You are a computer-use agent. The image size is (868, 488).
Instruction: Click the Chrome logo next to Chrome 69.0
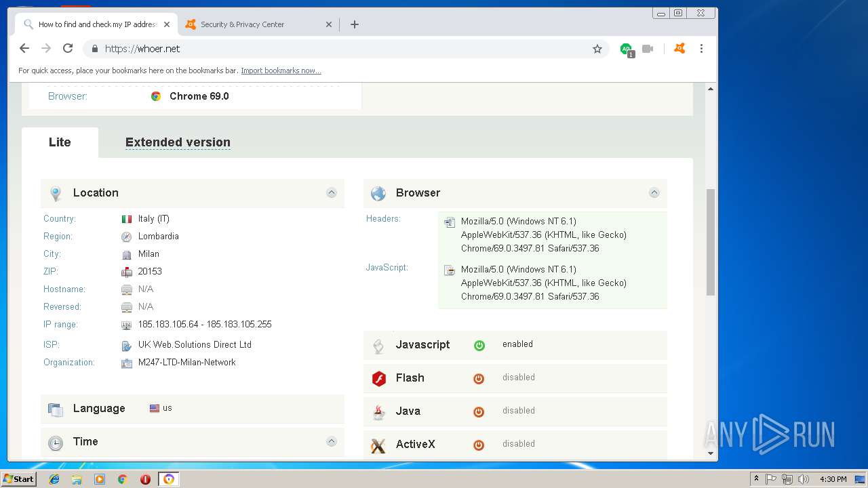(x=156, y=96)
